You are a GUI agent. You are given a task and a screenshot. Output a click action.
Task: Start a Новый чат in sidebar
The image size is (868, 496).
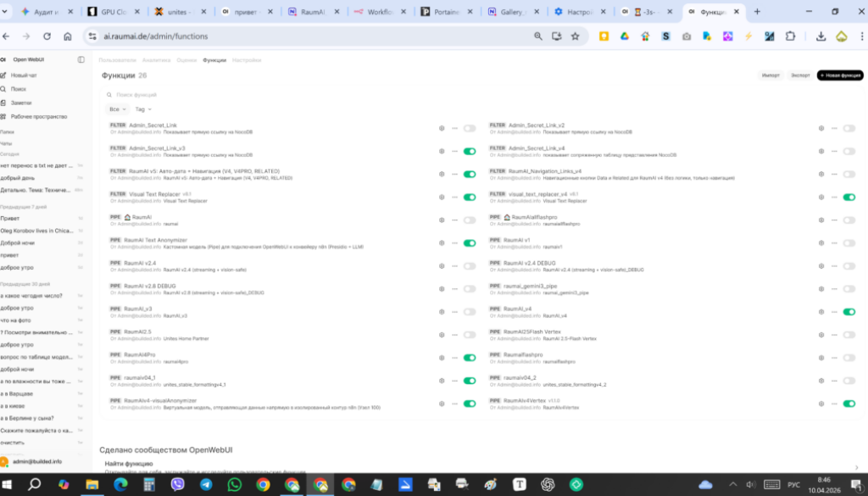[x=23, y=75]
